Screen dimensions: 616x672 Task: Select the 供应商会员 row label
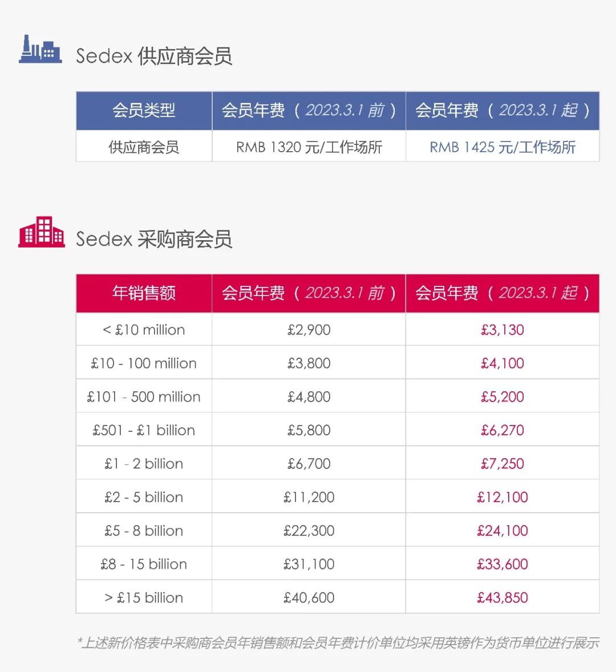(x=144, y=147)
